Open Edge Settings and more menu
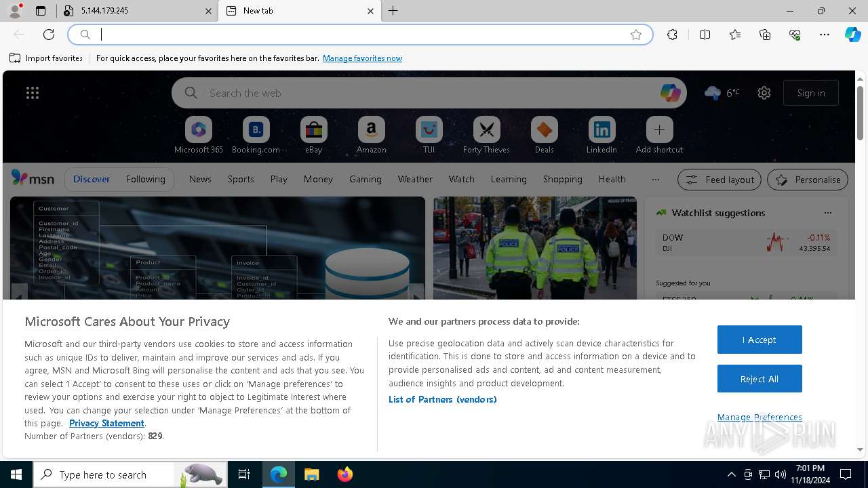 [x=825, y=35]
